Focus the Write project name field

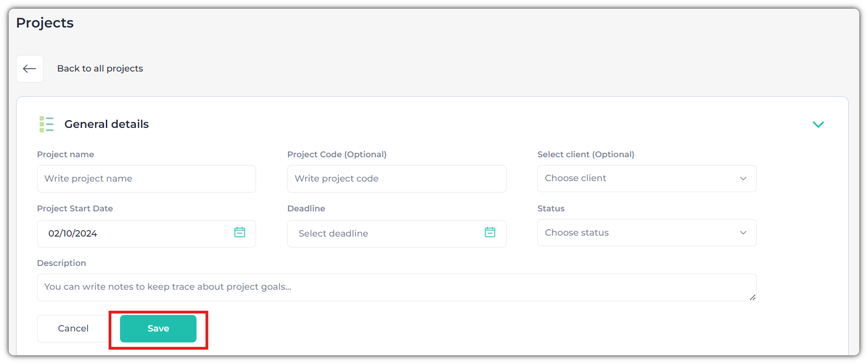146,179
